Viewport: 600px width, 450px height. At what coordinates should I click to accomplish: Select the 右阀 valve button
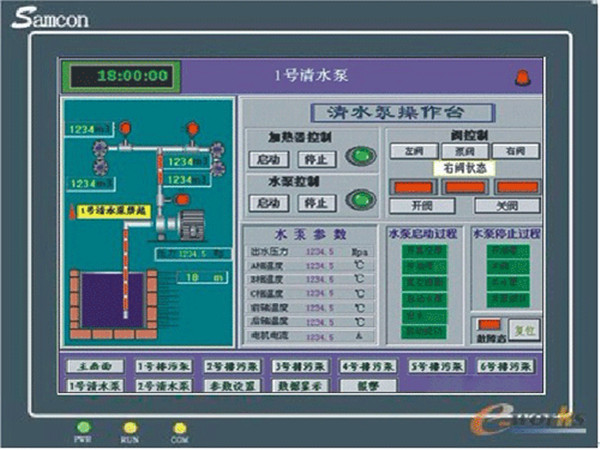click(x=515, y=151)
